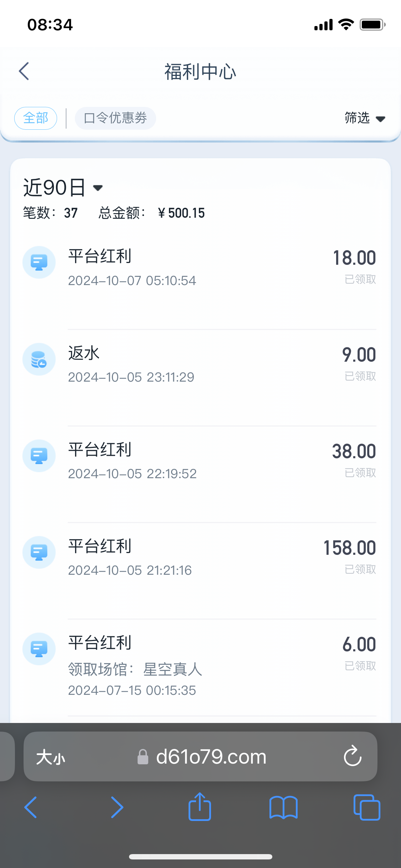Open the 筛选 filter dropdown

(x=358, y=118)
